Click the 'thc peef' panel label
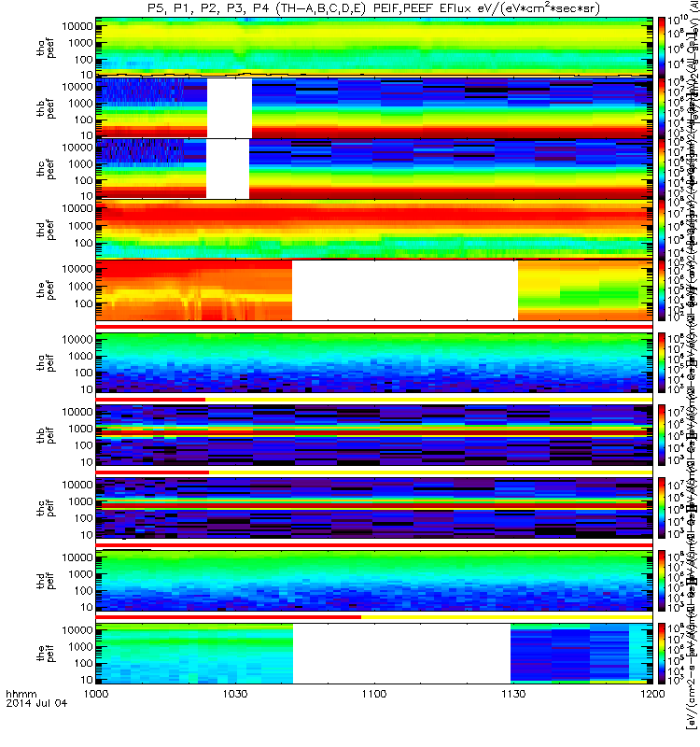The width and height of the screenshot is (700, 747). (x=46, y=169)
